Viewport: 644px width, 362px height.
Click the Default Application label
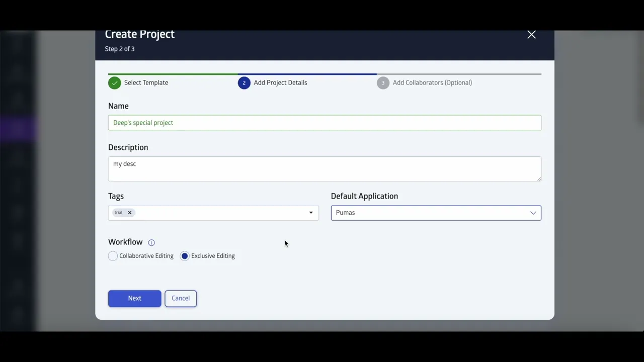pyautogui.click(x=364, y=196)
